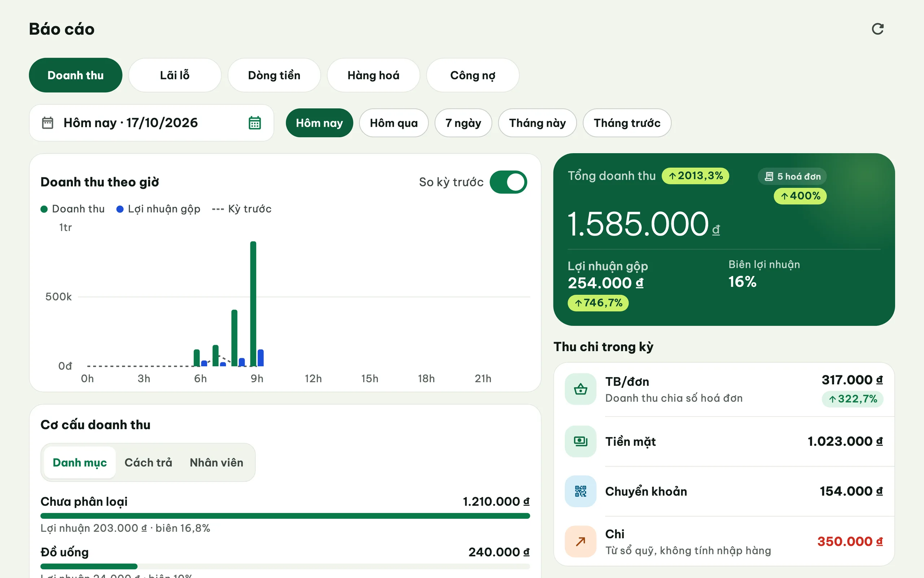Click the Chi outgoing arrow icon
This screenshot has height=578, width=924.
click(x=580, y=541)
